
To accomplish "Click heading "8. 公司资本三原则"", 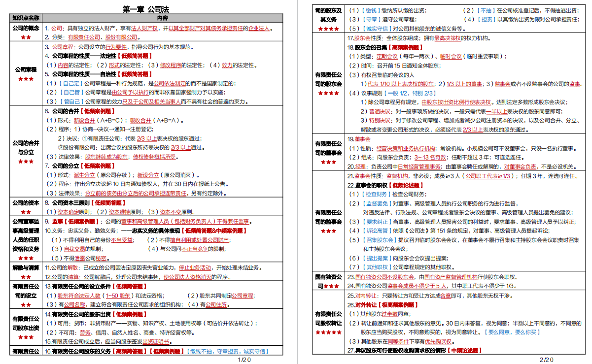I will coord(85,202).
